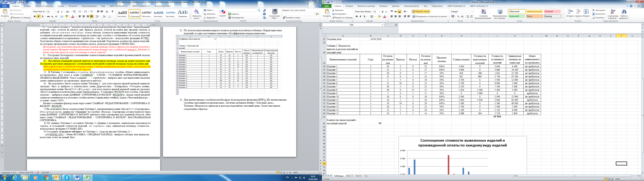The height and width of the screenshot is (181, 644).
Task: Toggle Underline in the Word ribbon
Action: [42, 16]
